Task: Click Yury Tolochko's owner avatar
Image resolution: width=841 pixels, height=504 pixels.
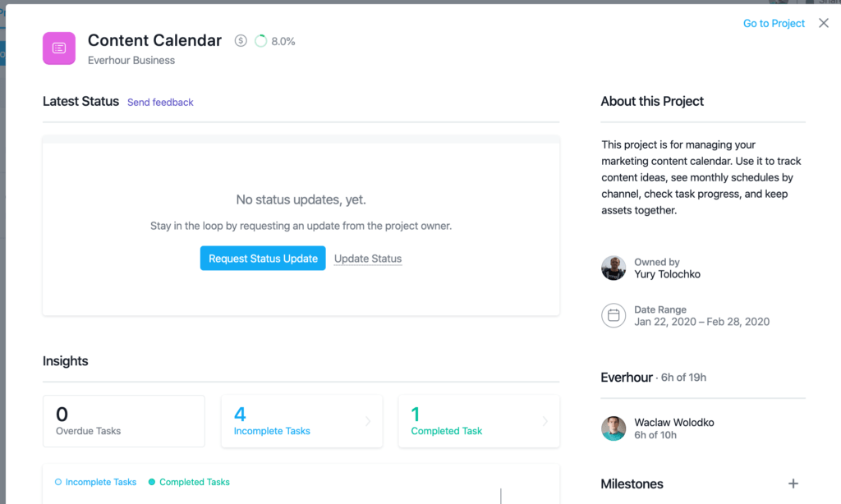Action: tap(614, 268)
